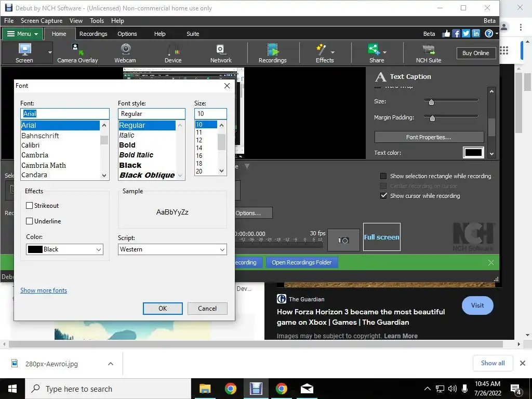The height and width of the screenshot is (399, 532).
Task: Open Camera Overlay tool
Action: 77,52
